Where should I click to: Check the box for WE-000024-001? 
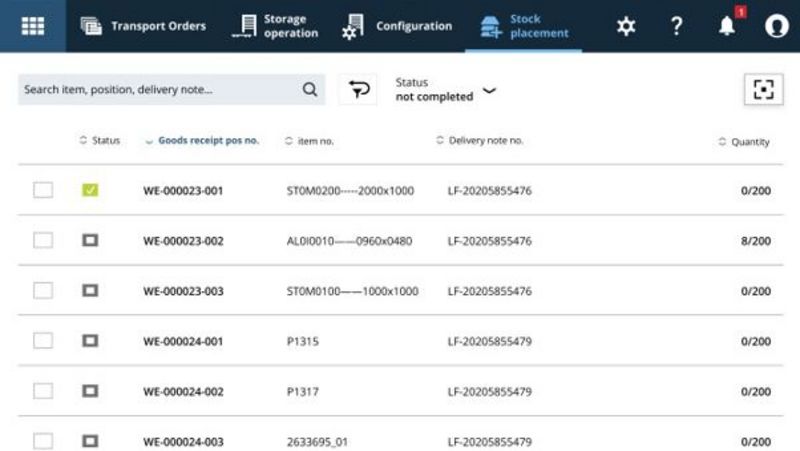pyautogui.click(x=43, y=341)
